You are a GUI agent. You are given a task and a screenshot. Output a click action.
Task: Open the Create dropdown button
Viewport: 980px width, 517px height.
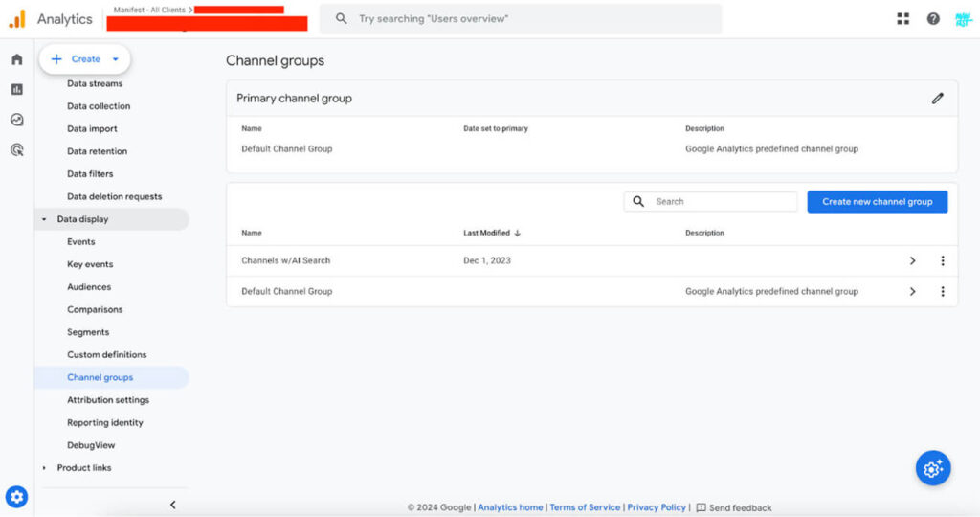click(85, 58)
